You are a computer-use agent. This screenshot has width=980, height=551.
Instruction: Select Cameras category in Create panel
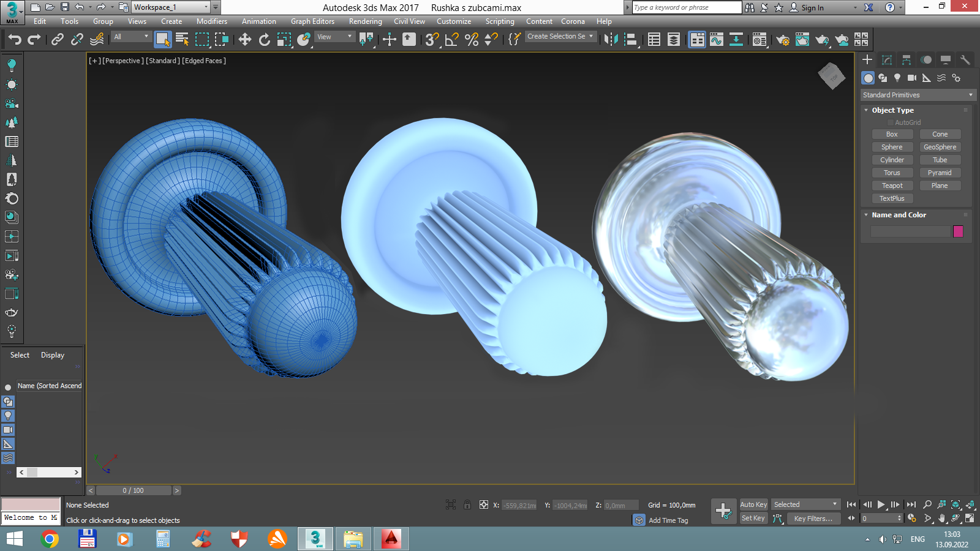[912, 78]
